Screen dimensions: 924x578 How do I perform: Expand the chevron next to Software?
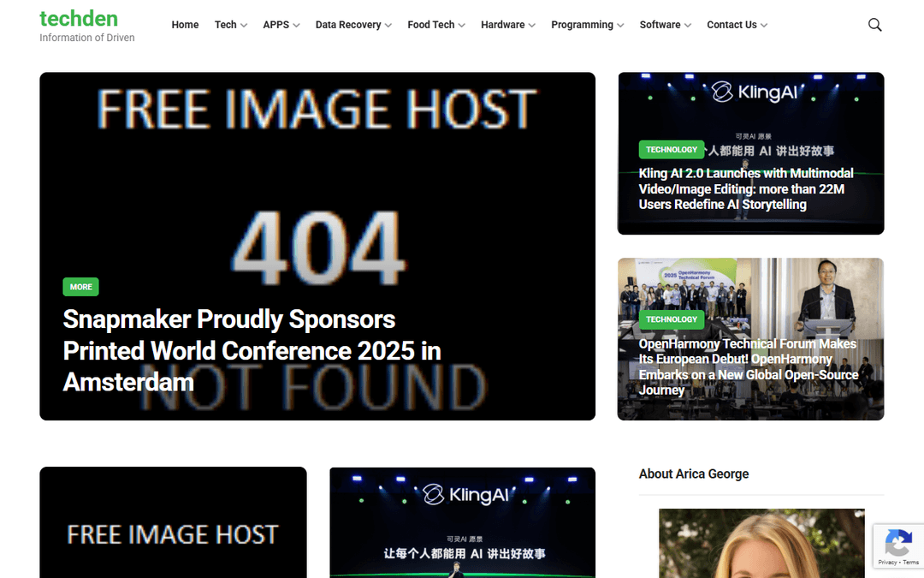[688, 26]
